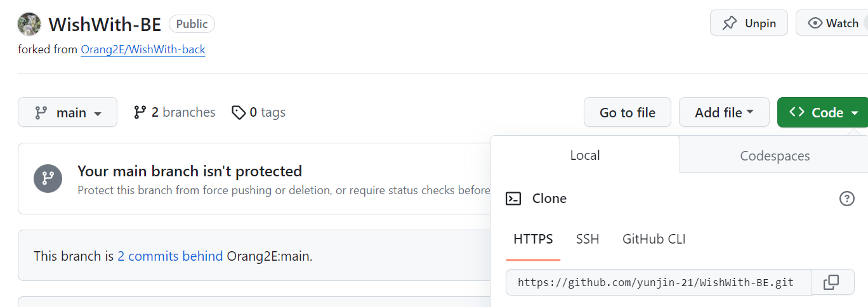Open the clone help question mark icon
Screen dimensions: 868x307
coord(846,199)
